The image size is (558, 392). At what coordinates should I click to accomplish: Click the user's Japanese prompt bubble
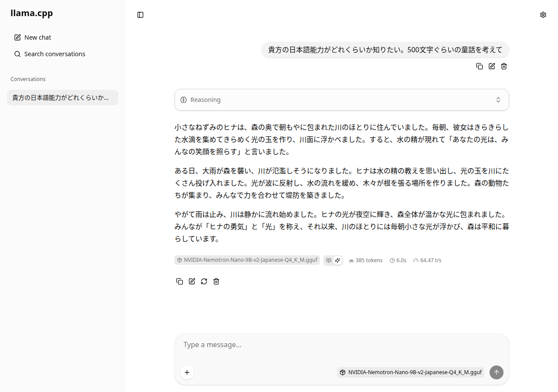385,50
